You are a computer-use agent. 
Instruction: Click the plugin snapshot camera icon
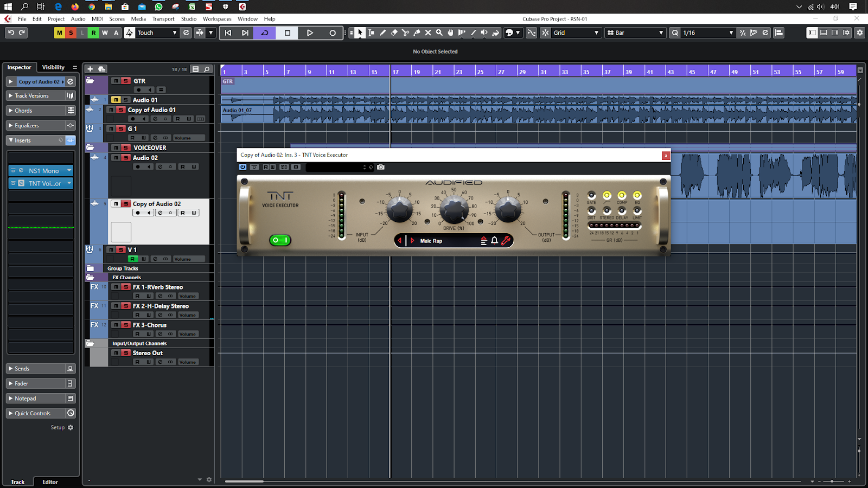381,167
